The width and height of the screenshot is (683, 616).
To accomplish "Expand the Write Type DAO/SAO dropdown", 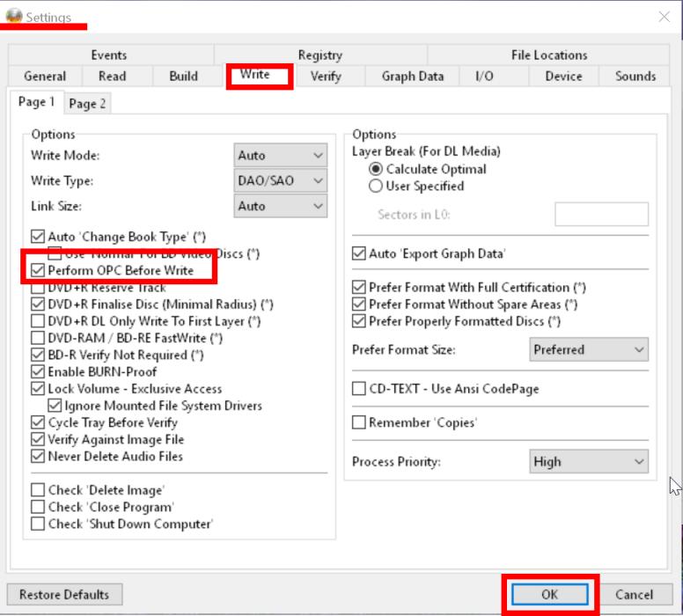I will pyautogui.click(x=280, y=181).
